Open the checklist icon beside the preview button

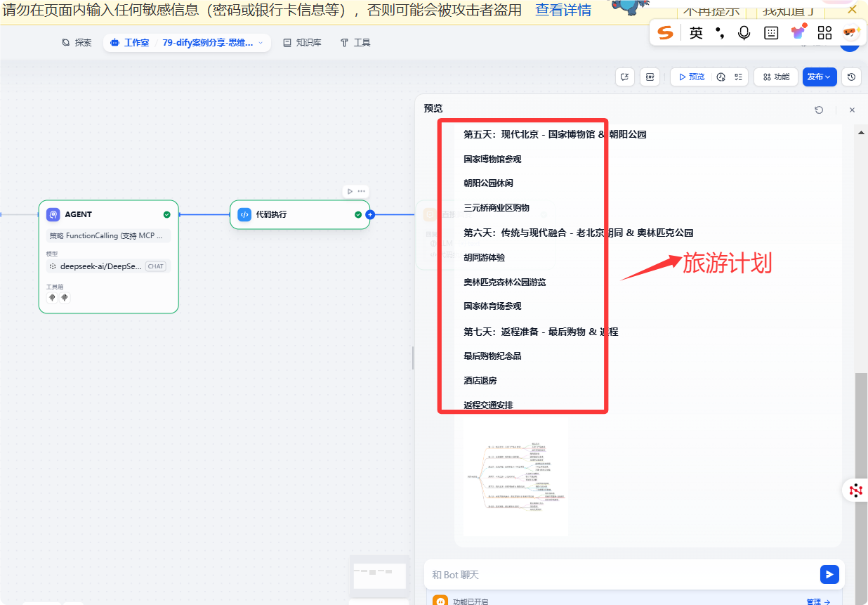(738, 77)
